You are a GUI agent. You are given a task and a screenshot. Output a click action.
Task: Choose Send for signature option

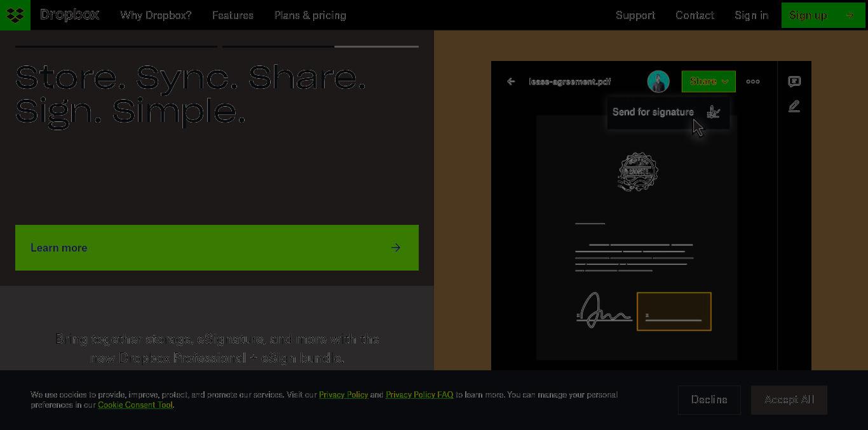point(668,112)
